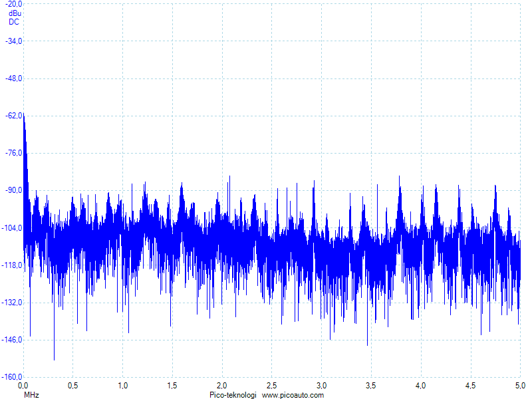Click the 3,0 x-axis label
Viewport: 532px width, 399px height.
321,386
